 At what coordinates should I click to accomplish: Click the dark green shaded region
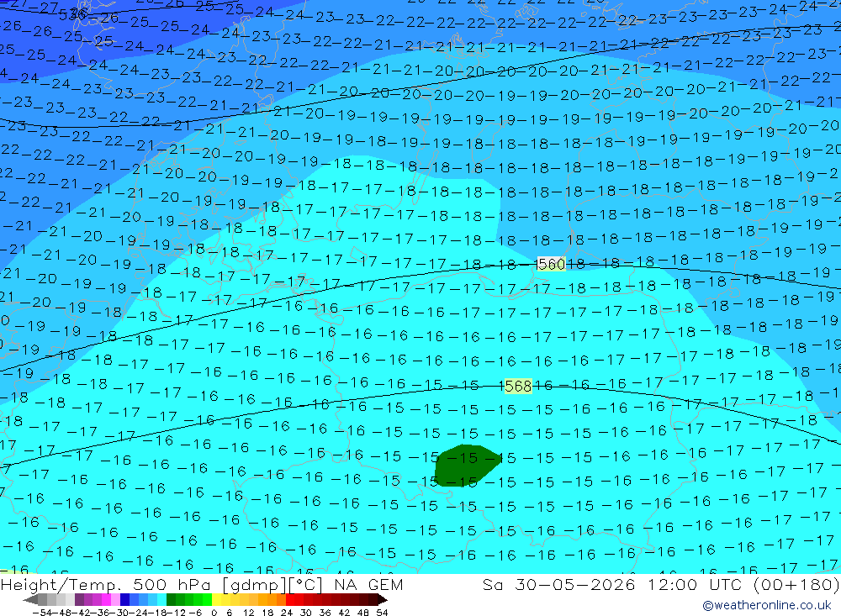tap(466, 464)
